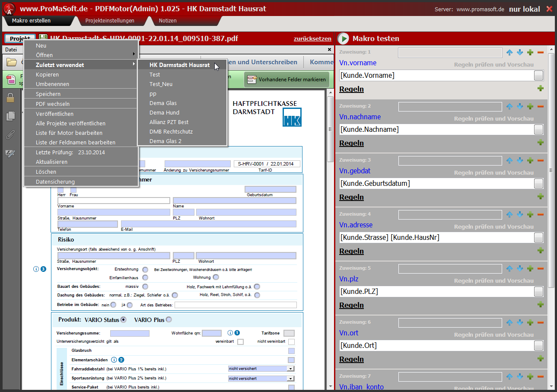Viewport: 557px width, 392px height.
Task: Open the Projekt dropdown button
Action: pyautogui.click(x=20, y=38)
